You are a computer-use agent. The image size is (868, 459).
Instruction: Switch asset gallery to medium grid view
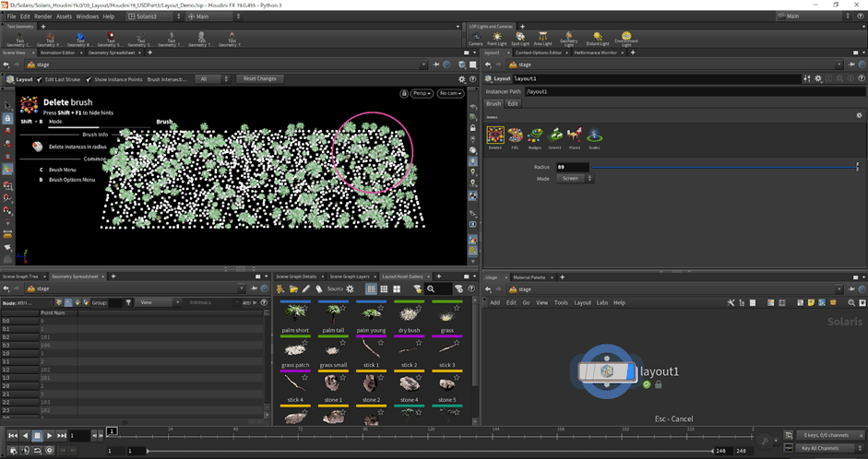click(384, 288)
